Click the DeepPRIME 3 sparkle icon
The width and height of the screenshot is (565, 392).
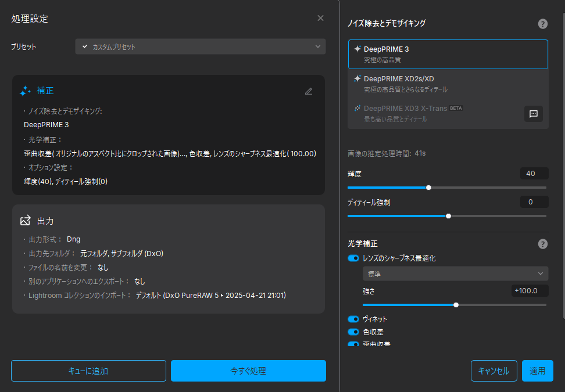click(x=357, y=49)
